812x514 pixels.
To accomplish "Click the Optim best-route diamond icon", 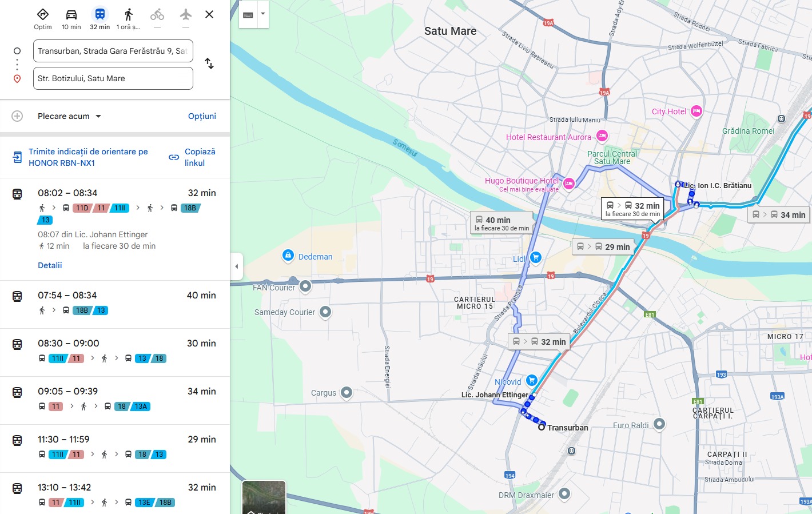I will click(42, 14).
